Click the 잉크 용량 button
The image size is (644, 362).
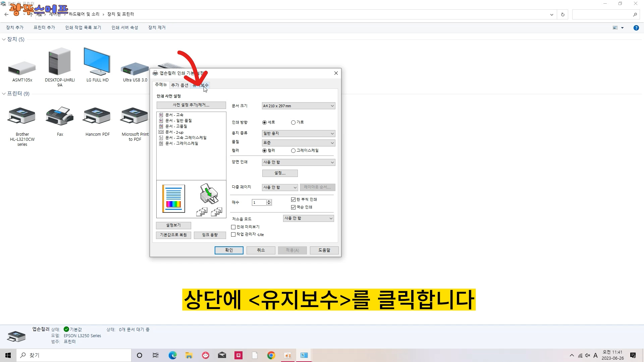pyautogui.click(x=210, y=235)
